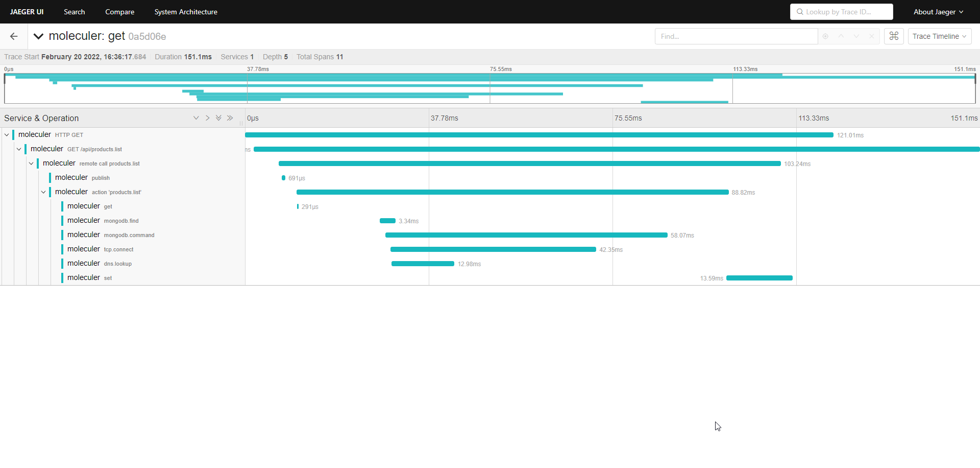Click JAEGER UI logo link
Image resolution: width=980 pixels, height=468 pixels.
(x=27, y=12)
